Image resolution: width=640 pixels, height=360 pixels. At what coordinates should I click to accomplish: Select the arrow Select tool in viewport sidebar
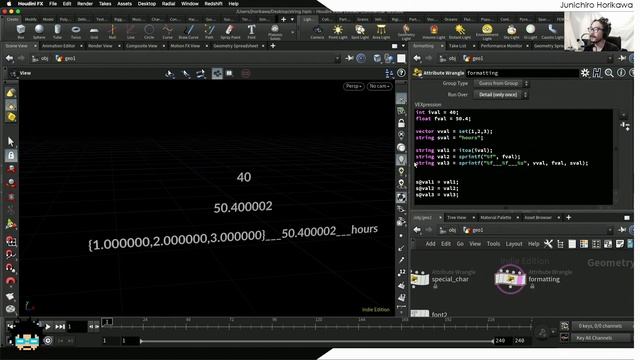click(11, 142)
